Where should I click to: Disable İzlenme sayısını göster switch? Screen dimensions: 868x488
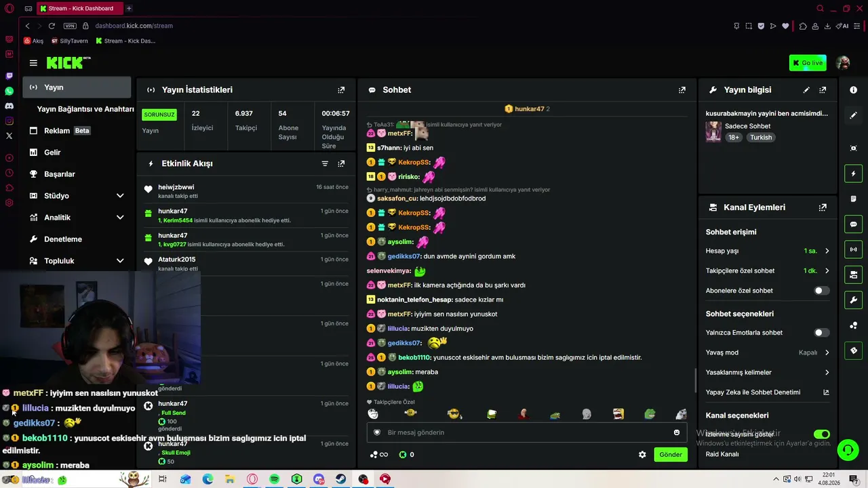(821, 434)
